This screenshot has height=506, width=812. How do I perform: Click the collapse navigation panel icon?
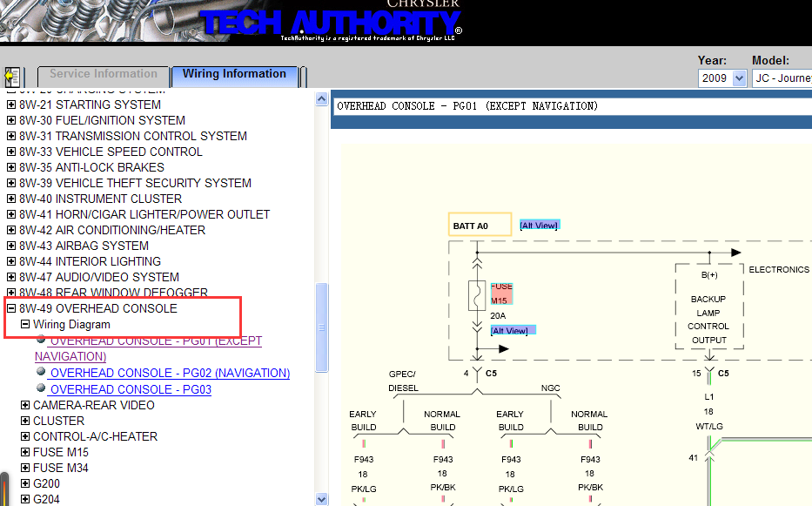(x=12, y=77)
